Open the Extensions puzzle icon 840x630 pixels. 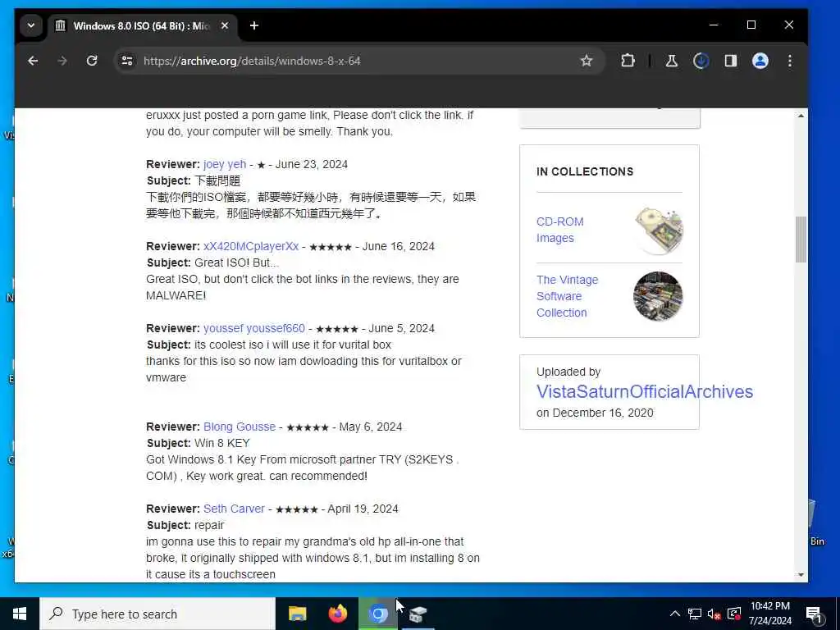(628, 61)
